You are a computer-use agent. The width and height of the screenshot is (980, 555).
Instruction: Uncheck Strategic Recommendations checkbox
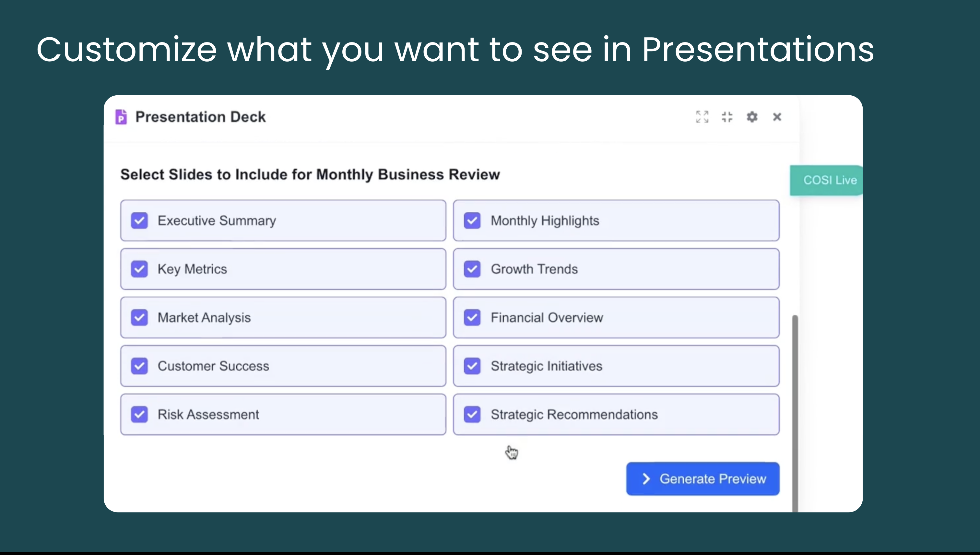(472, 414)
